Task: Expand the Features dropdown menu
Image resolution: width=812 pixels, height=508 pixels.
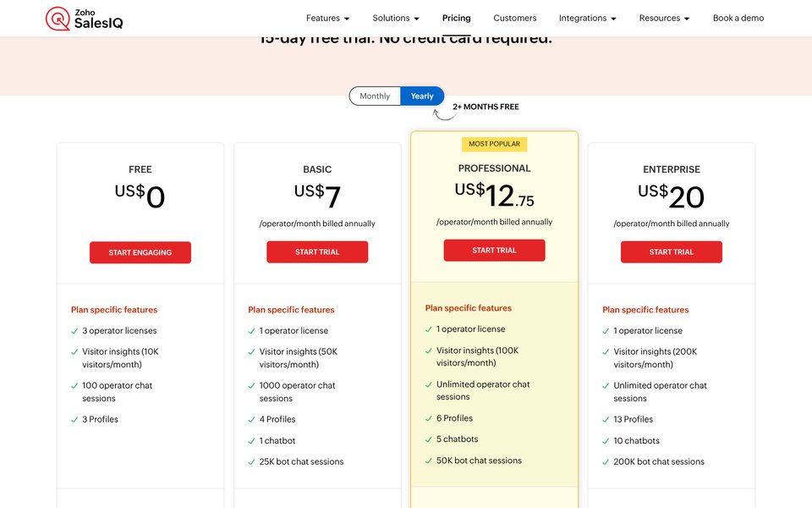Action: coord(328,18)
